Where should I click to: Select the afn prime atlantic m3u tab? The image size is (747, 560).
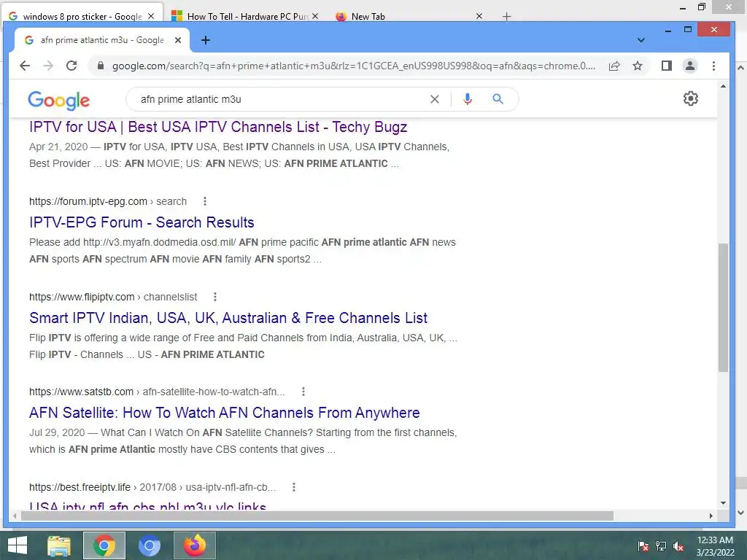tap(101, 41)
